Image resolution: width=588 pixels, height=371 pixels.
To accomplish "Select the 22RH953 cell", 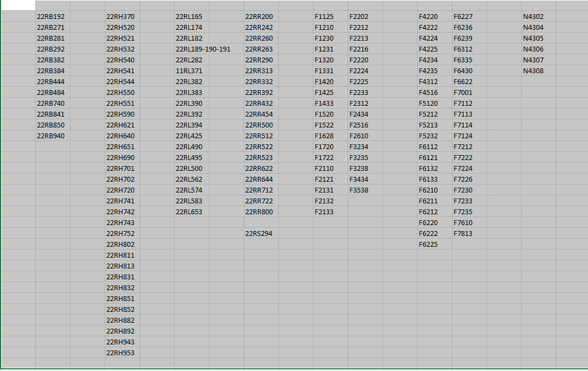I will tap(120, 353).
